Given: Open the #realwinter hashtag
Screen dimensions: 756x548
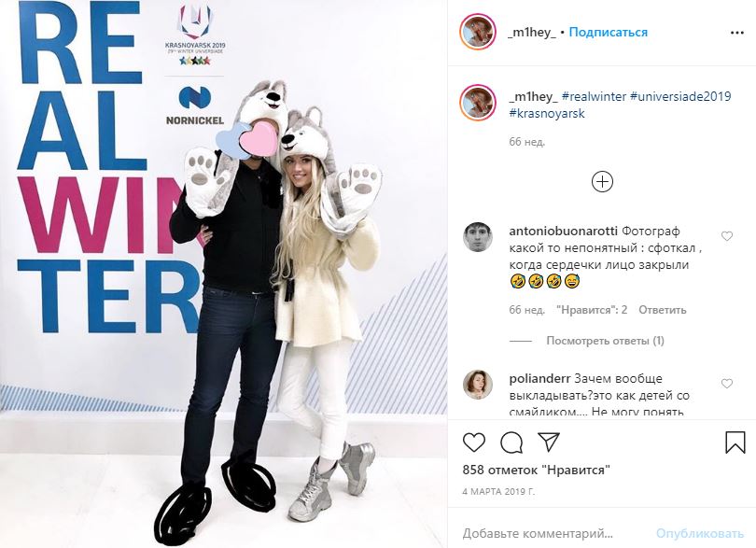Looking at the screenshot, I should pos(594,96).
